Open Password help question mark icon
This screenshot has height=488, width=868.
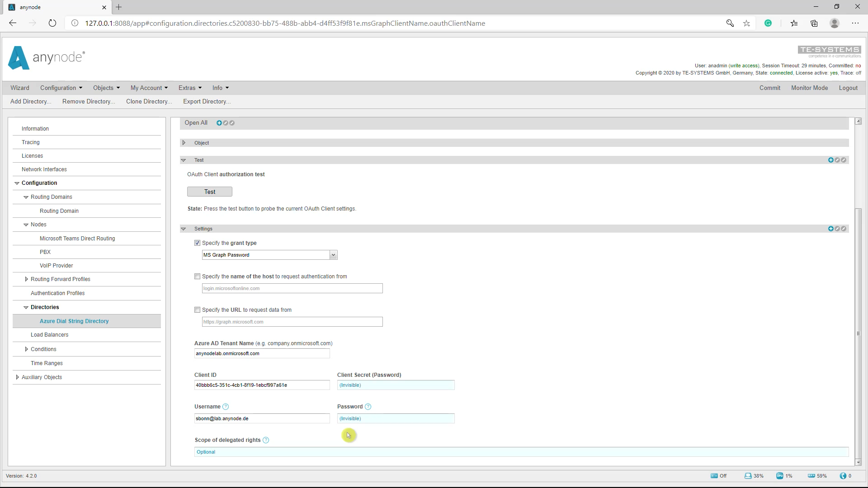368,407
